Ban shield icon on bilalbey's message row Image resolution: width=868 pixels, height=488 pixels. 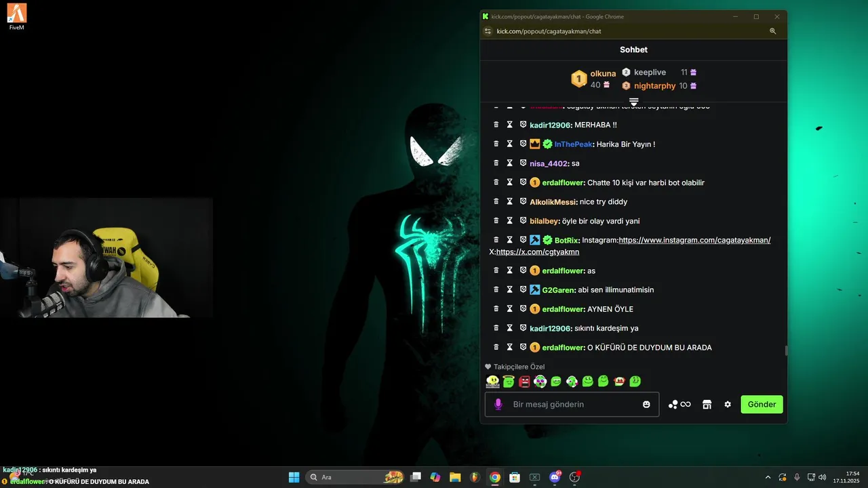click(523, 221)
